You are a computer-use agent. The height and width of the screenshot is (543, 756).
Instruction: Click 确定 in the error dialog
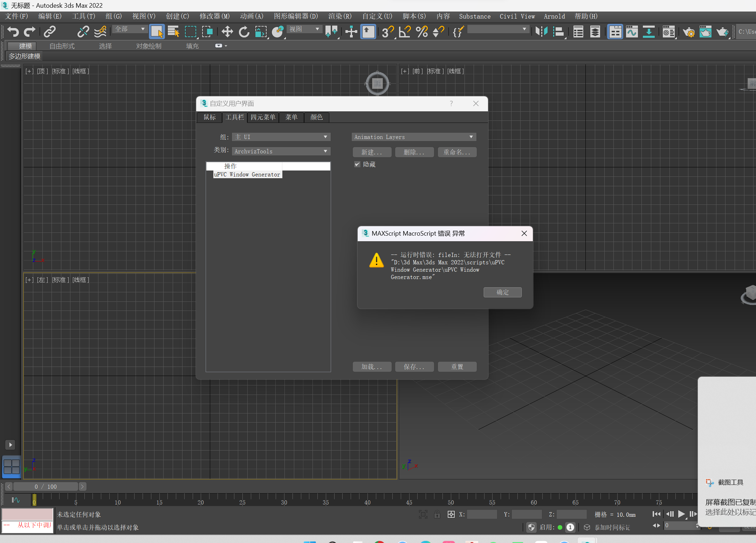click(x=502, y=292)
